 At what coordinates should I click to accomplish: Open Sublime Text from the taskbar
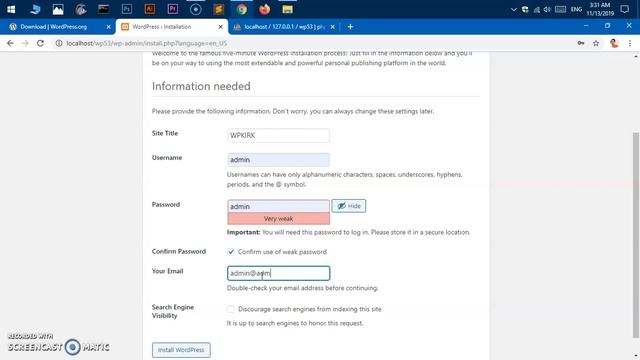click(219, 9)
